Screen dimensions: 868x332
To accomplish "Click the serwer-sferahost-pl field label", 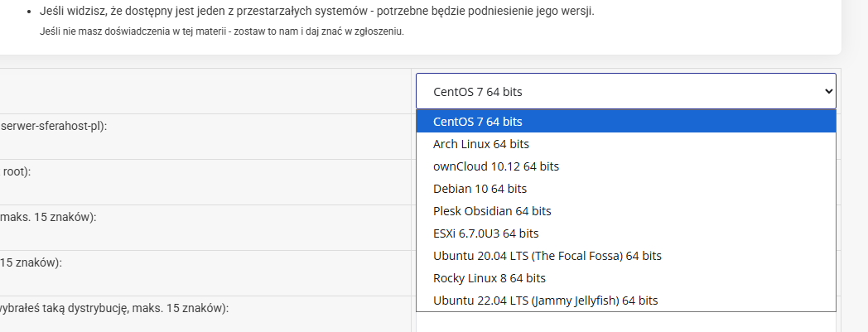I will tap(54, 126).
